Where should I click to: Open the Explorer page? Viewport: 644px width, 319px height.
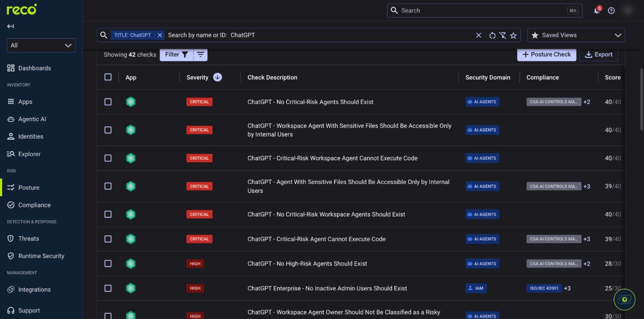30,154
